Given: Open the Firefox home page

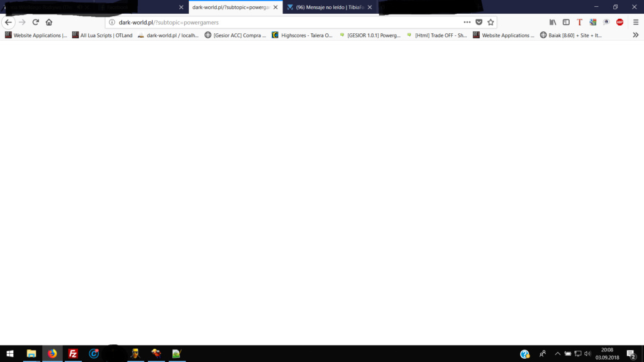Looking at the screenshot, I should coord(49,22).
